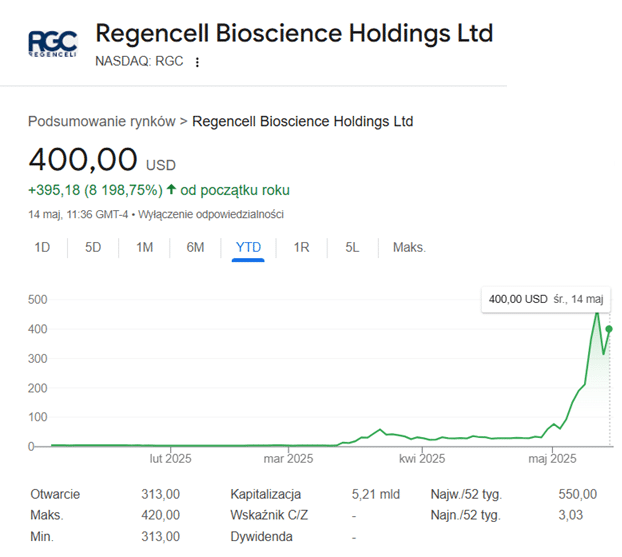Viewport: 622px width, 557px height.
Task: Show the 5L five-year chart
Action: (352, 247)
